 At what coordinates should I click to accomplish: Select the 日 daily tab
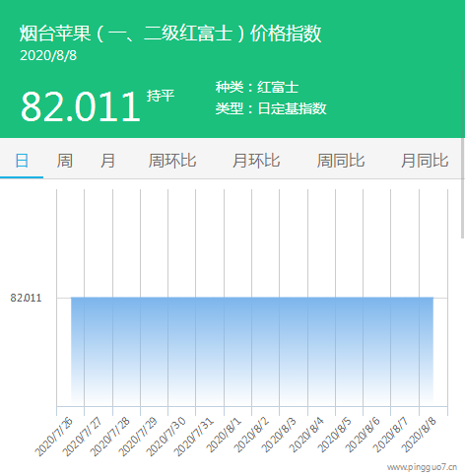click(22, 161)
